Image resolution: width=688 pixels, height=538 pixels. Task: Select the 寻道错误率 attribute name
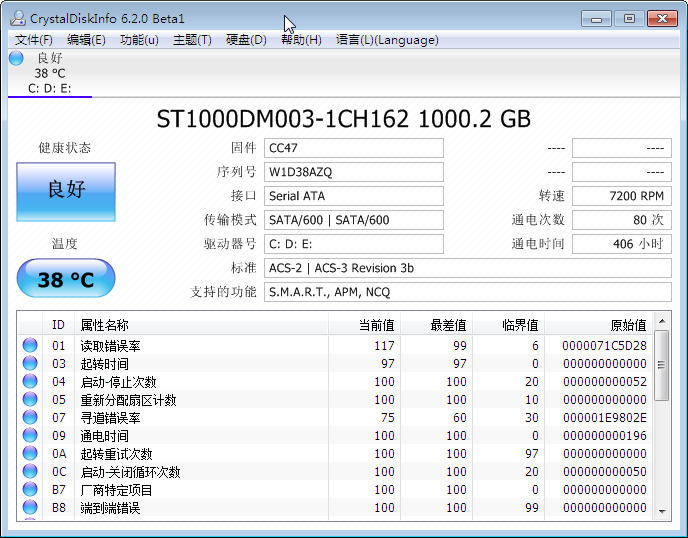pos(110,418)
